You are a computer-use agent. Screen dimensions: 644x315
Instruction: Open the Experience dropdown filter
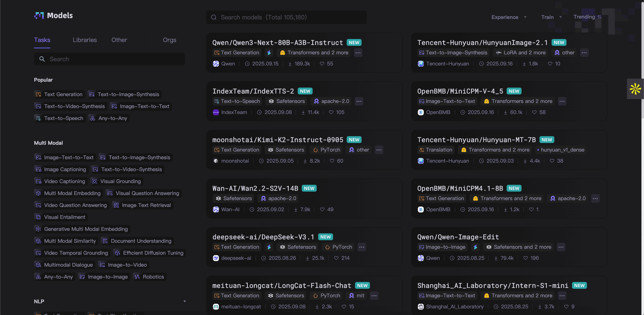tap(509, 17)
